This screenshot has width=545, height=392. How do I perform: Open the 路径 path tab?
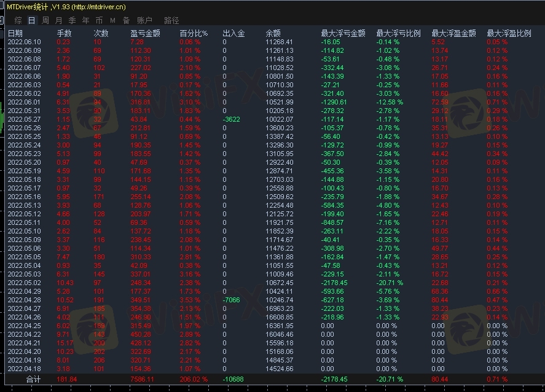[172, 20]
